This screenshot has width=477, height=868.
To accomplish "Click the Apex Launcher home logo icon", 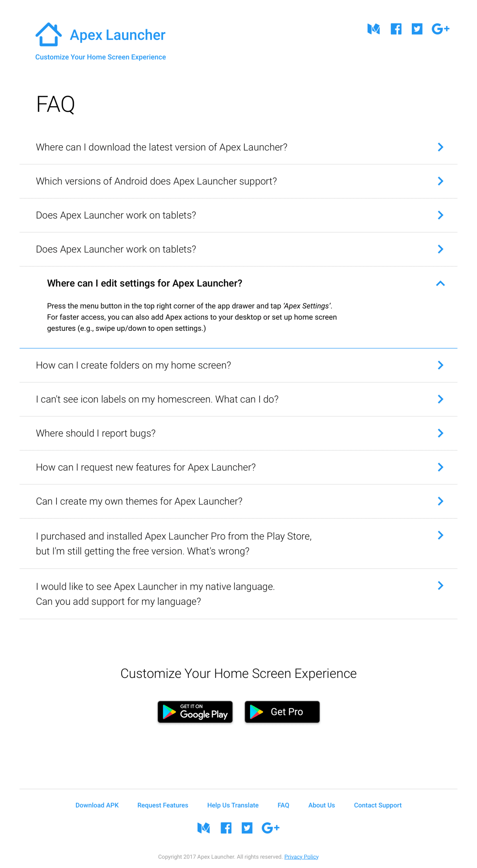I will [48, 35].
